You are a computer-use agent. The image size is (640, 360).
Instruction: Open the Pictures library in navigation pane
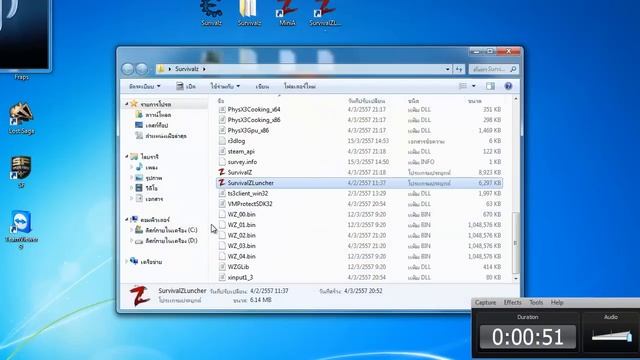(x=149, y=178)
